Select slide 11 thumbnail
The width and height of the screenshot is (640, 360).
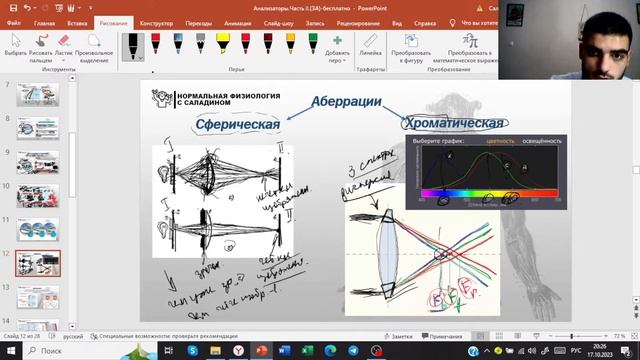pyautogui.click(x=38, y=230)
